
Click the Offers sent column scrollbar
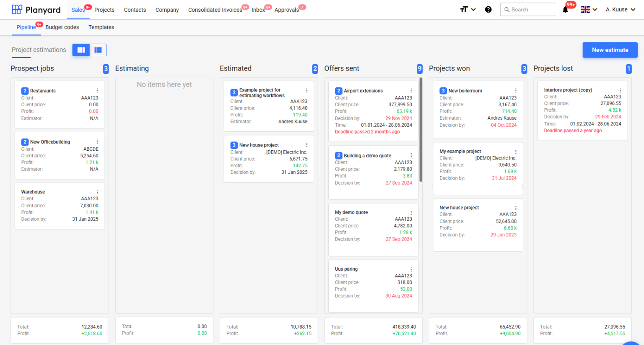click(x=421, y=130)
